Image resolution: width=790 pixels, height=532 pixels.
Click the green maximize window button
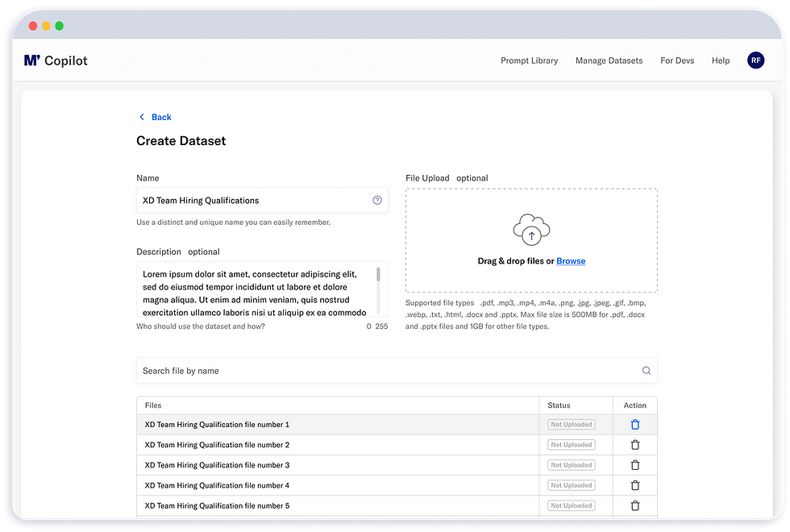(59, 26)
